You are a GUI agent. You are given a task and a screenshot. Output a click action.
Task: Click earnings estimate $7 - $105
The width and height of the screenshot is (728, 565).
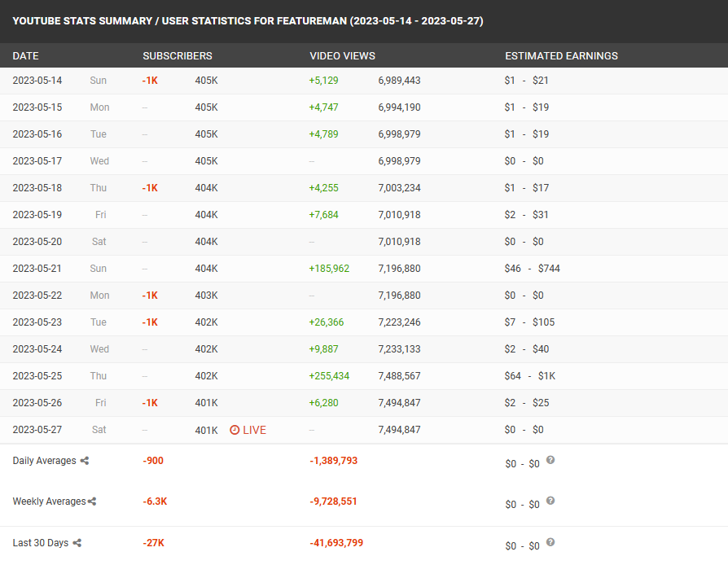tap(530, 322)
